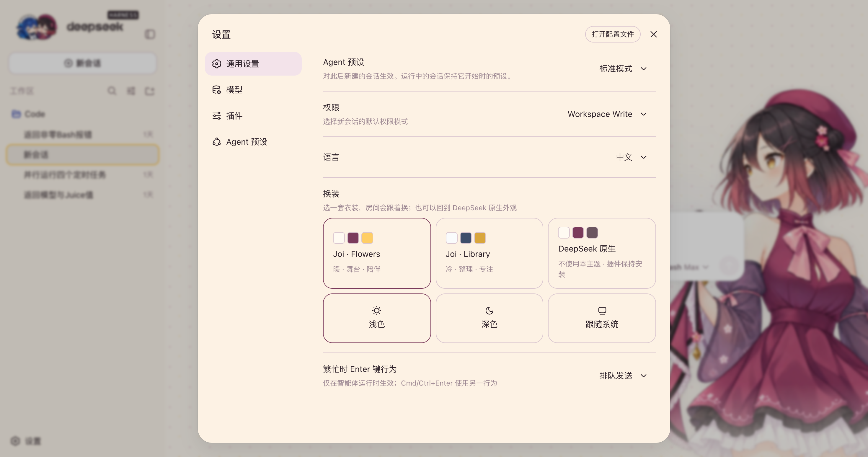868x457 pixels.
Task: Click the gold swatch on the Joi · Library card
Action: click(x=480, y=238)
